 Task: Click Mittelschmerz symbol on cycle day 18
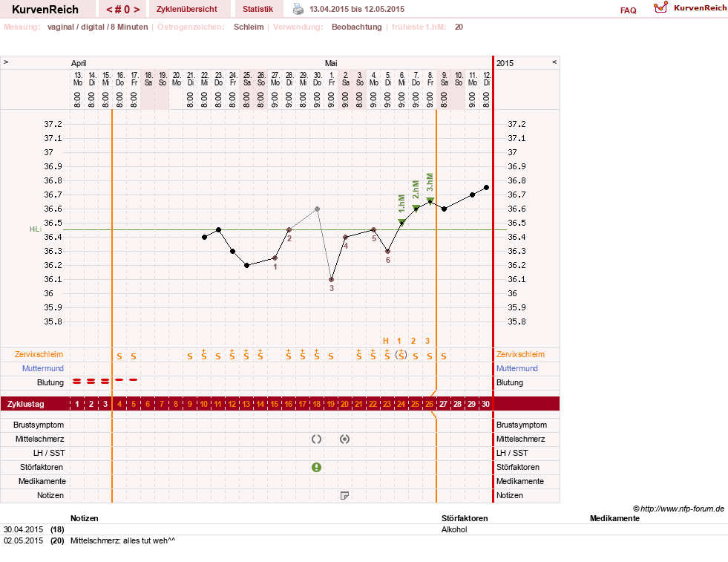click(317, 439)
